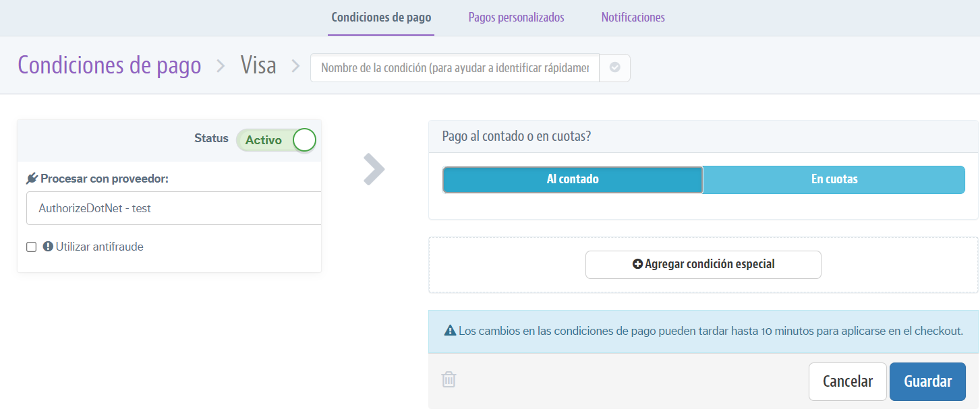The width and height of the screenshot is (980, 411).
Task: Switch to the Pagos personalizados tab
Action: [x=516, y=17]
